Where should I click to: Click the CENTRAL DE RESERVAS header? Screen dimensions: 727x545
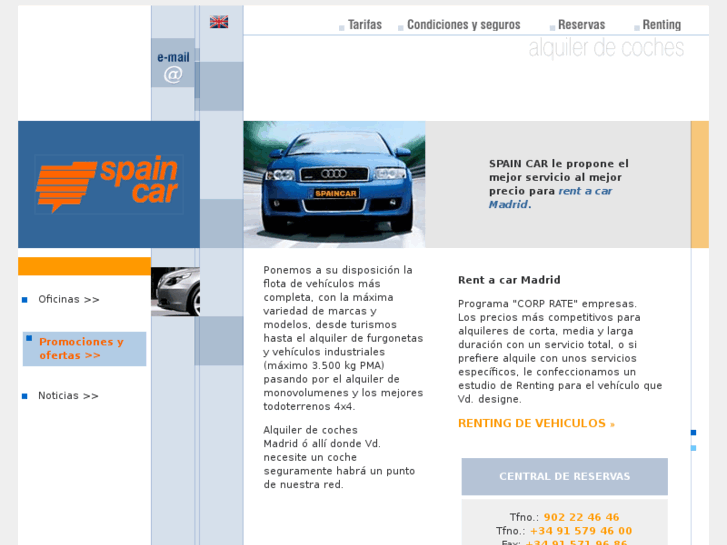564,476
